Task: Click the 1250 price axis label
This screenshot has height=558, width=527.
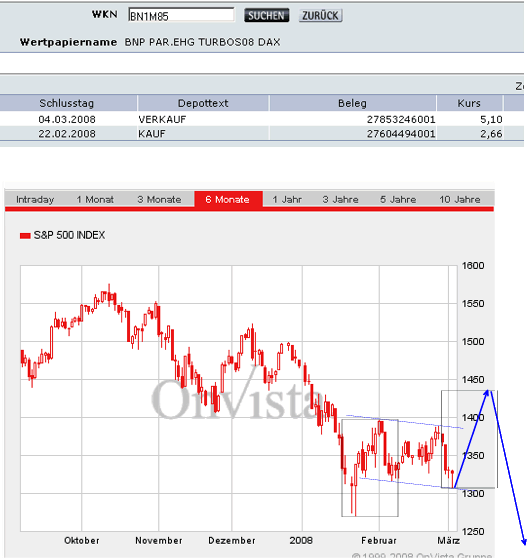Action: point(473,532)
